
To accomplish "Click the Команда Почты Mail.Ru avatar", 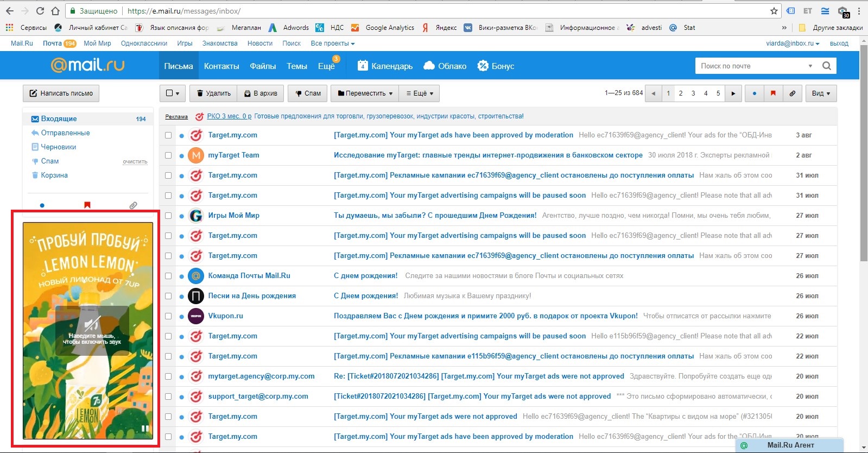I will [x=196, y=276].
